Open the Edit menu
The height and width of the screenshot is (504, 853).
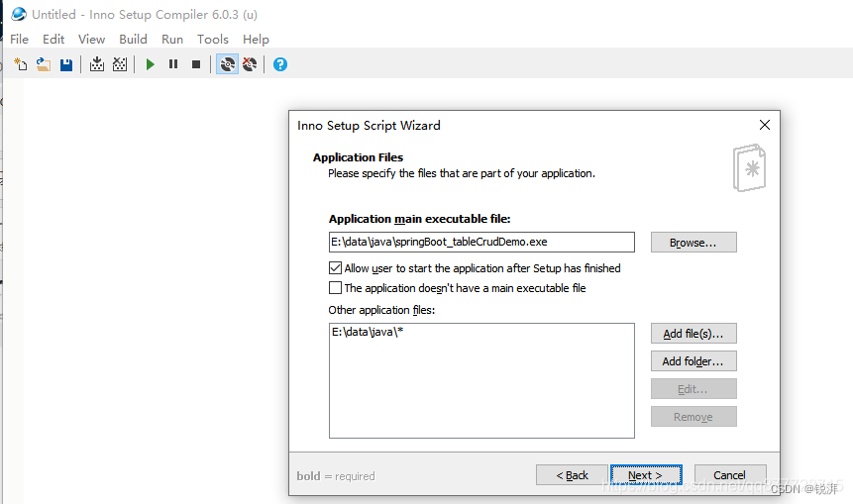(53, 40)
